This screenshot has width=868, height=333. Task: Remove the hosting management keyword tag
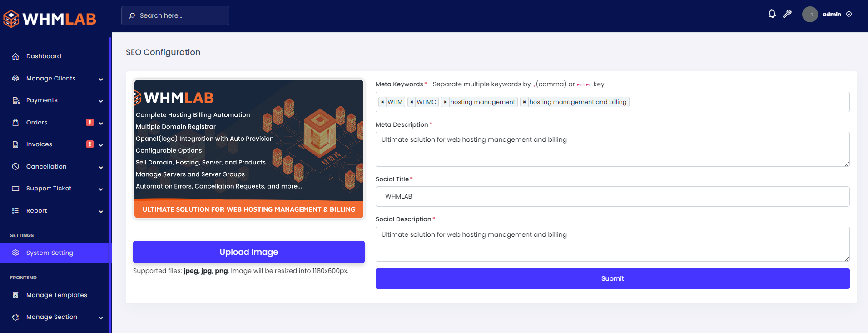coord(445,102)
